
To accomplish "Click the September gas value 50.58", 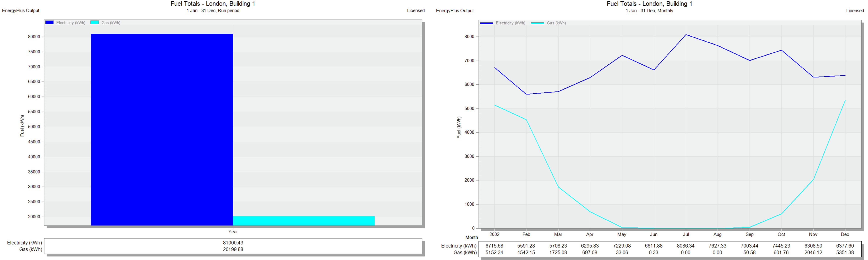I will pyautogui.click(x=749, y=253).
